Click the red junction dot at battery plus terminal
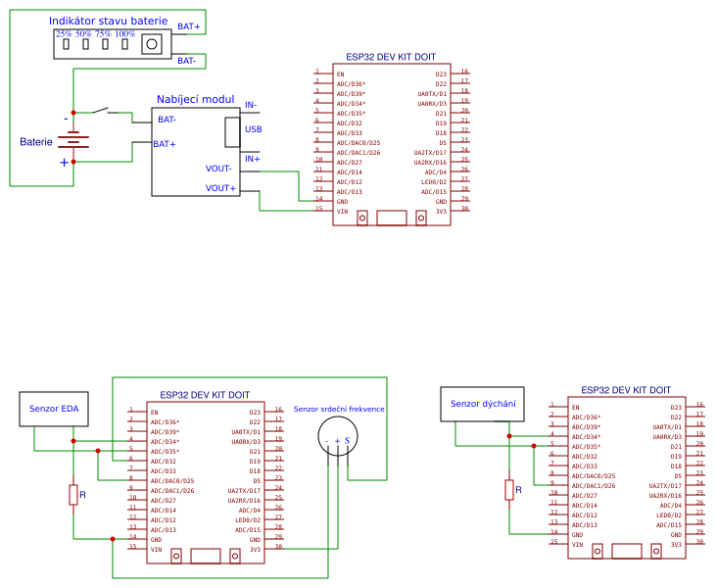 (73, 162)
